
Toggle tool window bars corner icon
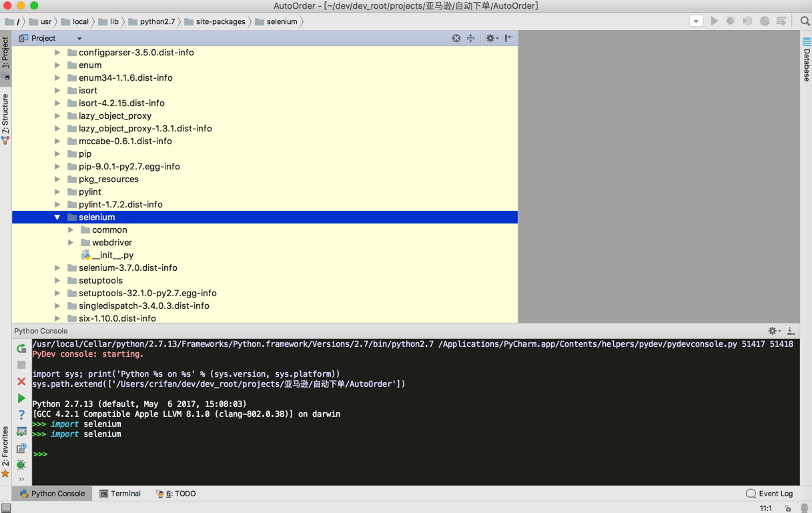pyautogui.click(x=6, y=508)
